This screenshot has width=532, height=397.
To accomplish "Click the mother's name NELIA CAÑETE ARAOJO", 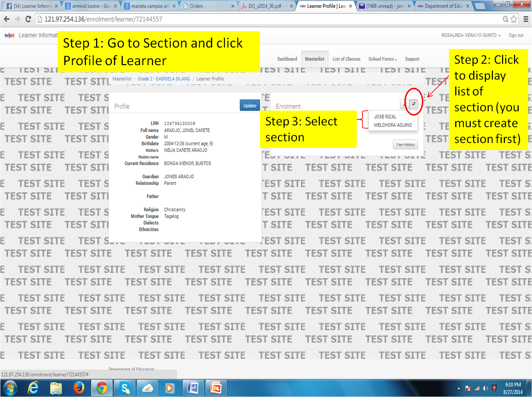I will point(185,150).
